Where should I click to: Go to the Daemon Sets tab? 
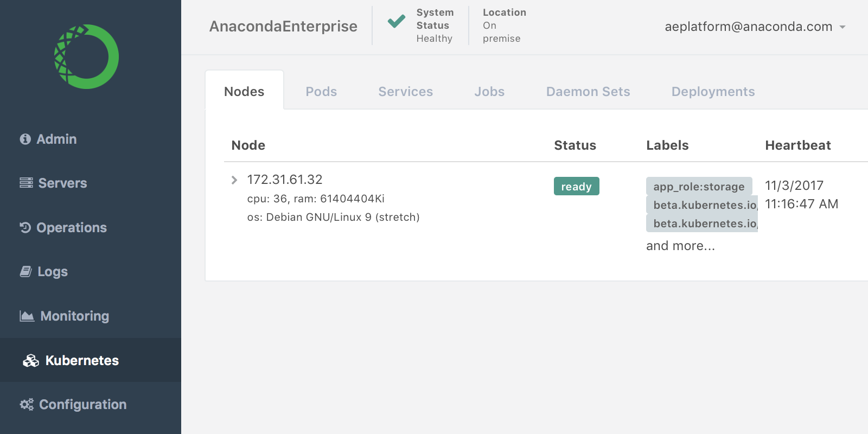pyautogui.click(x=588, y=92)
